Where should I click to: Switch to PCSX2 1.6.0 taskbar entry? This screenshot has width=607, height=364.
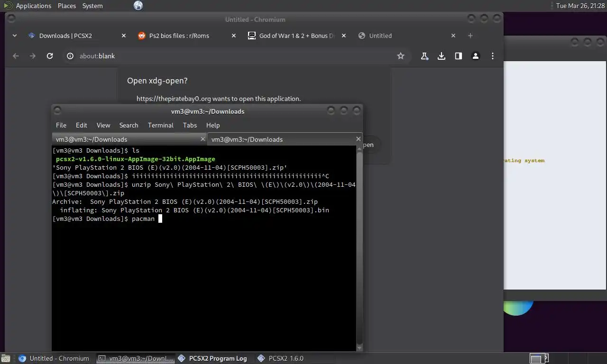[x=280, y=358]
